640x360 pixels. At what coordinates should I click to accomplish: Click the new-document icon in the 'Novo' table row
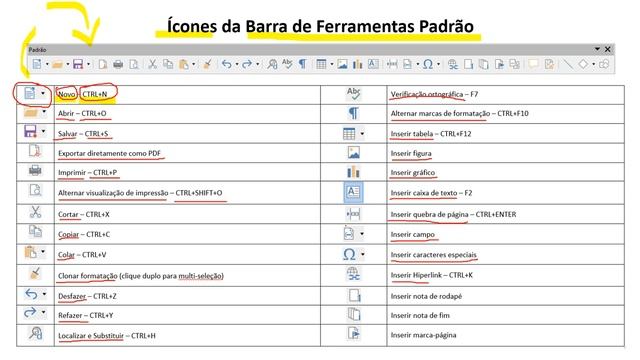(x=30, y=93)
